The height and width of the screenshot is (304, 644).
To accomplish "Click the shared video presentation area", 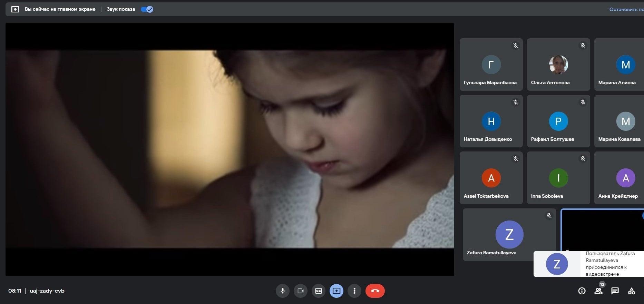I will coord(230,149).
